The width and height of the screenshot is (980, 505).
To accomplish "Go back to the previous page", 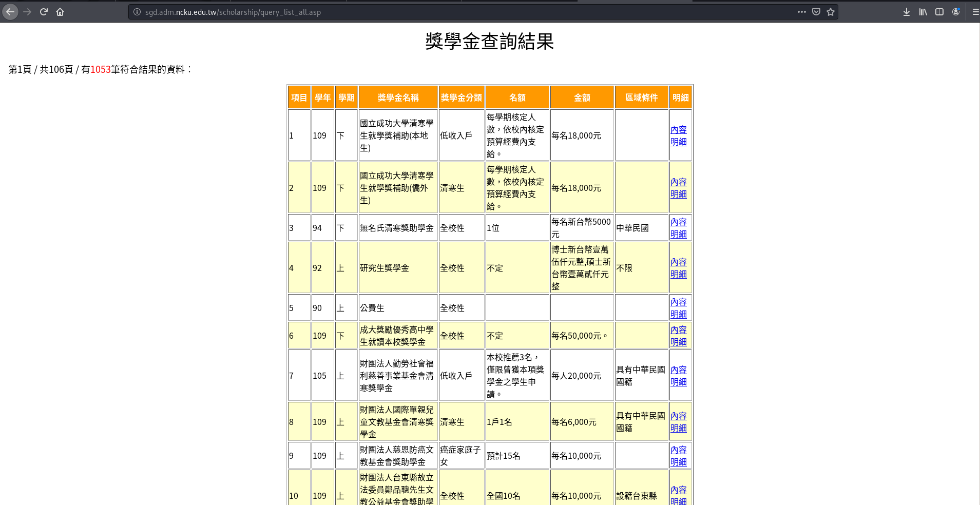I will click(x=10, y=12).
